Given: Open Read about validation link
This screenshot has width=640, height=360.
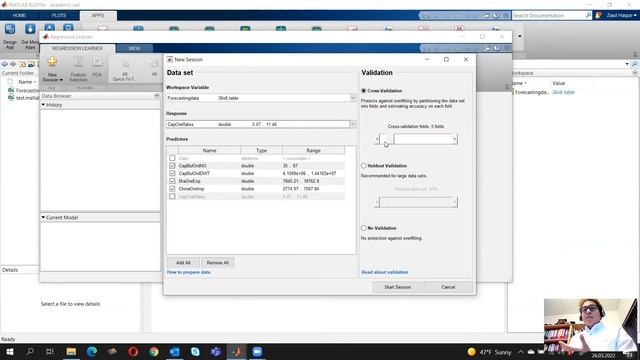Looking at the screenshot, I should (x=384, y=272).
